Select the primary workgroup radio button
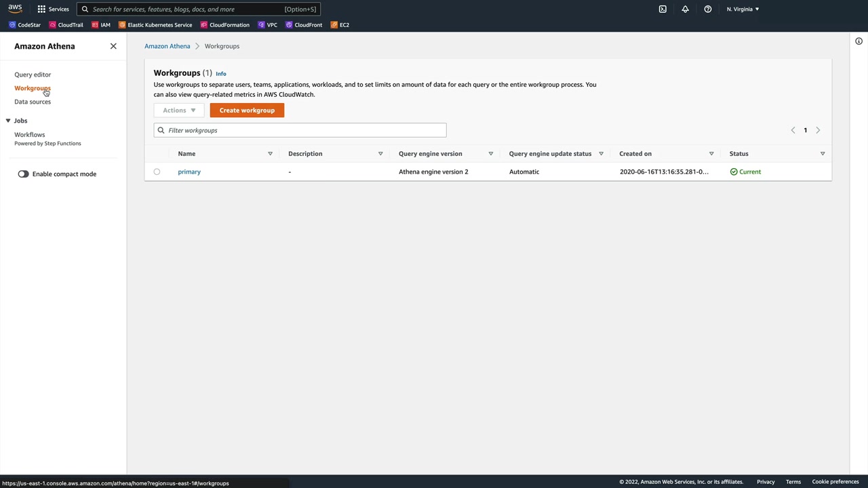Viewport: 868px width, 488px height. point(157,171)
